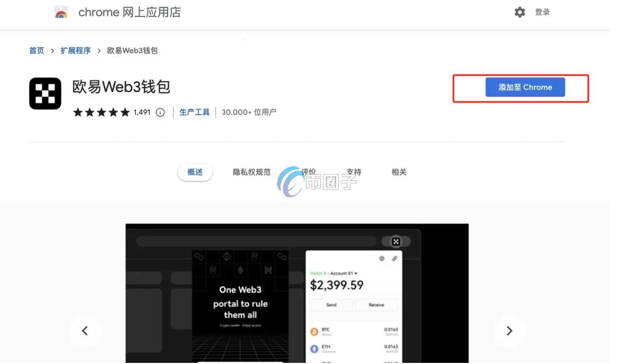636x364 pixels.
Task: Click the close icon on the preview screenshot
Action: [x=395, y=241]
